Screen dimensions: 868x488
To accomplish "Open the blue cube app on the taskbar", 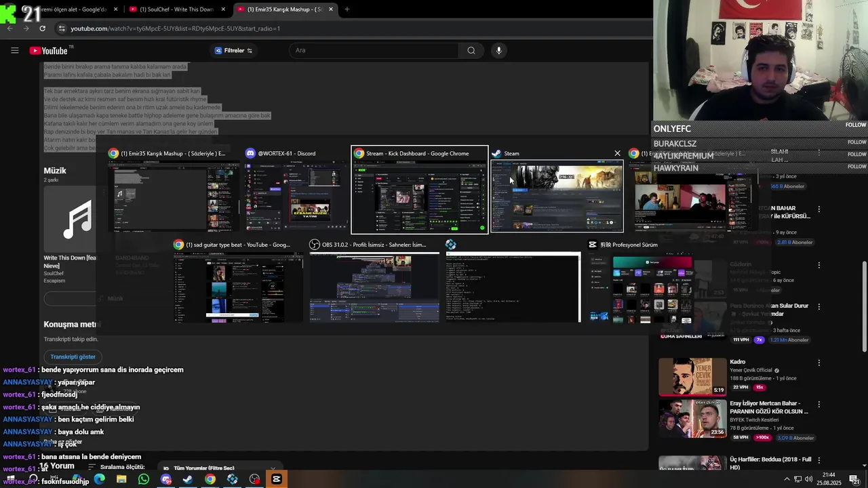I will click(232, 479).
